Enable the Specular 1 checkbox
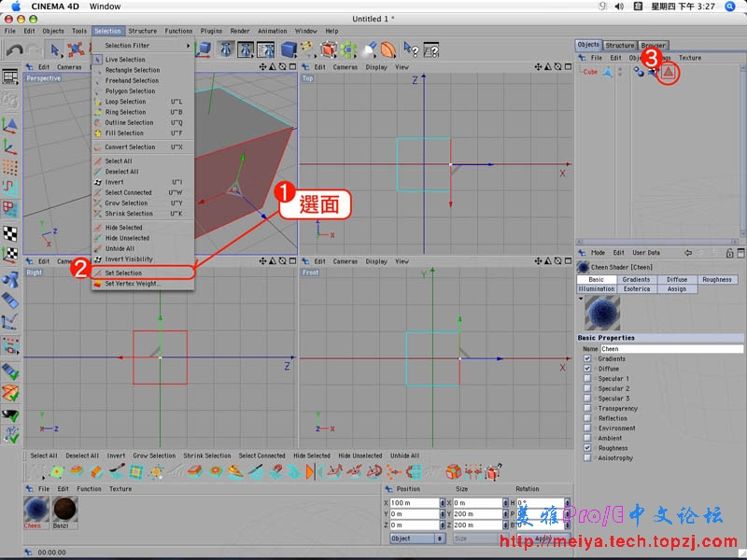Image resolution: width=747 pixels, height=560 pixels. coord(587,379)
